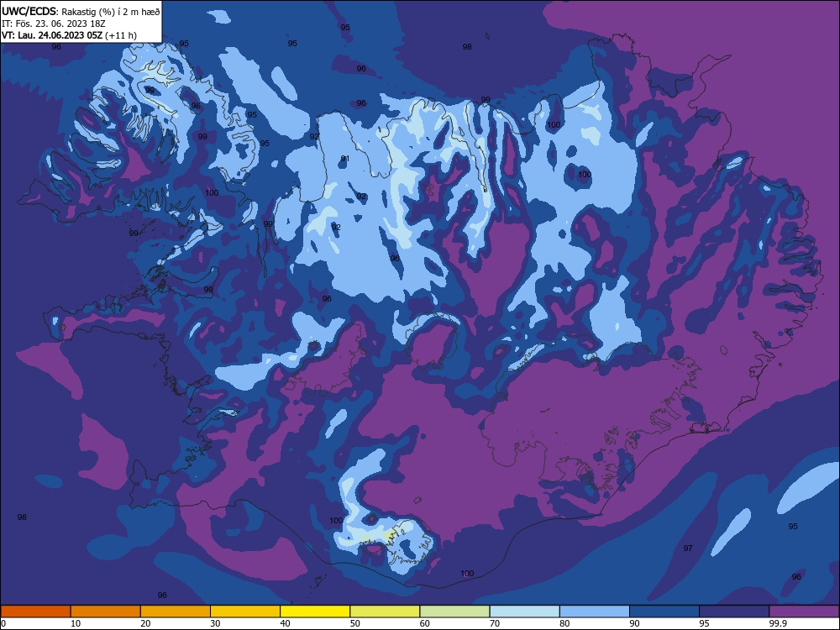Click the "40" legend scale label

click(286, 623)
